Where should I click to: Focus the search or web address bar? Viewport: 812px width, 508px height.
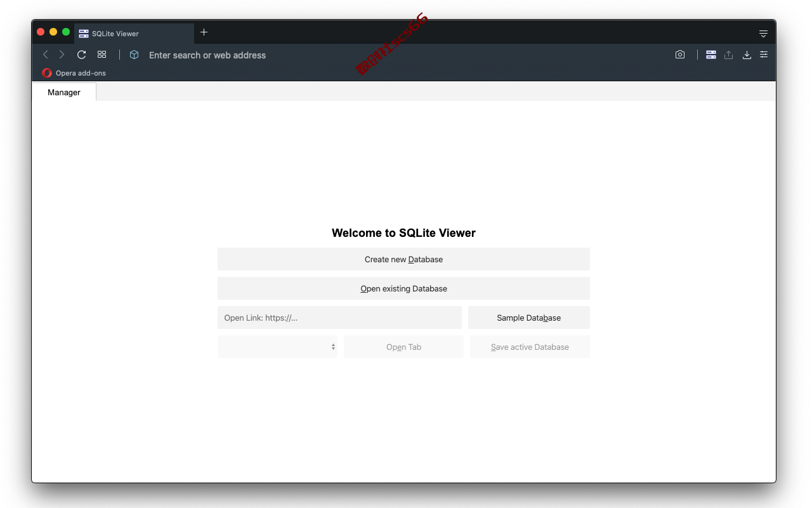(x=406, y=55)
